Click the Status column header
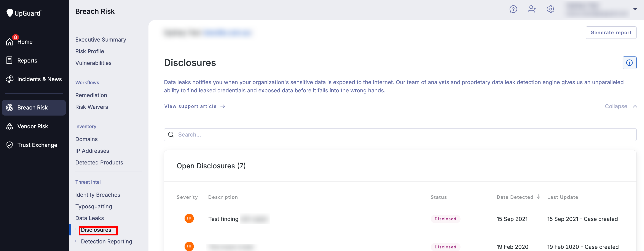 point(438,197)
